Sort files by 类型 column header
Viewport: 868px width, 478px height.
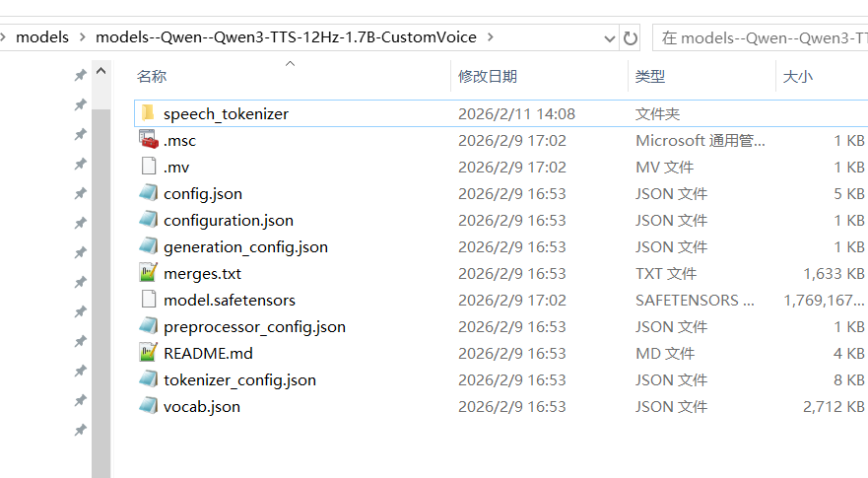(650, 76)
